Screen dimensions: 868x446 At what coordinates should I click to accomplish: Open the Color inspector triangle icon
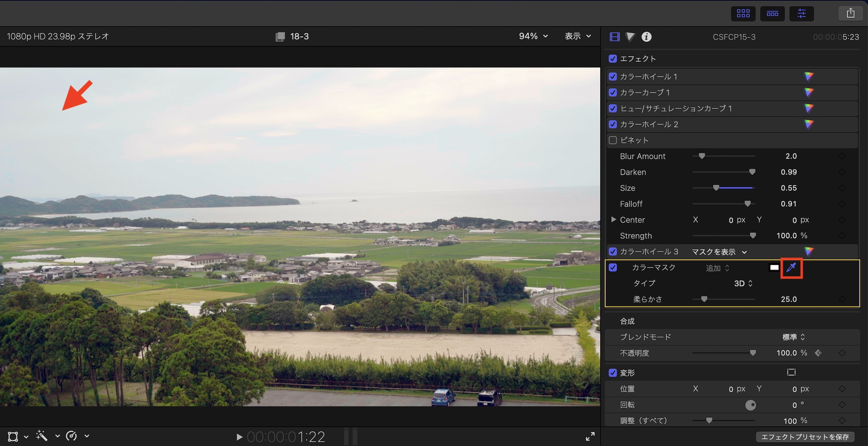tap(631, 37)
